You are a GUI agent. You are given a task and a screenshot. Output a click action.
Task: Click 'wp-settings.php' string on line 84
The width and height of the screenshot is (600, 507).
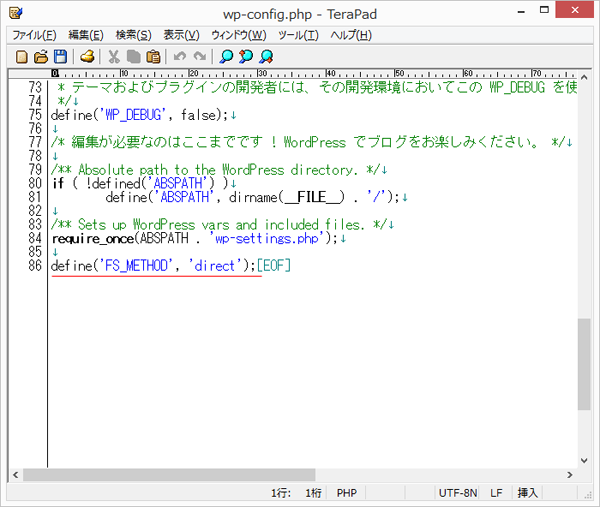[x=266, y=238]
